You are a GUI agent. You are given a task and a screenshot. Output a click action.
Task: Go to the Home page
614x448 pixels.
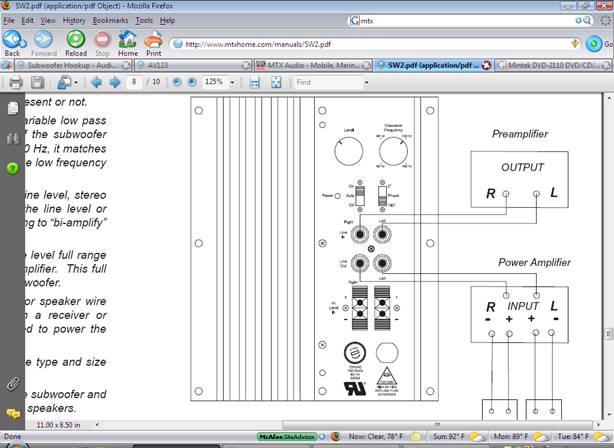(x=128, y=43)
